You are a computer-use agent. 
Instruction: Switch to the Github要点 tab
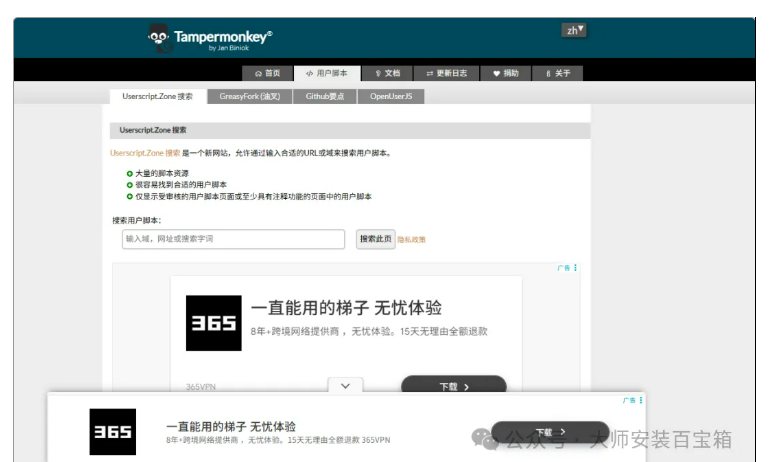[x=325, y=97]
